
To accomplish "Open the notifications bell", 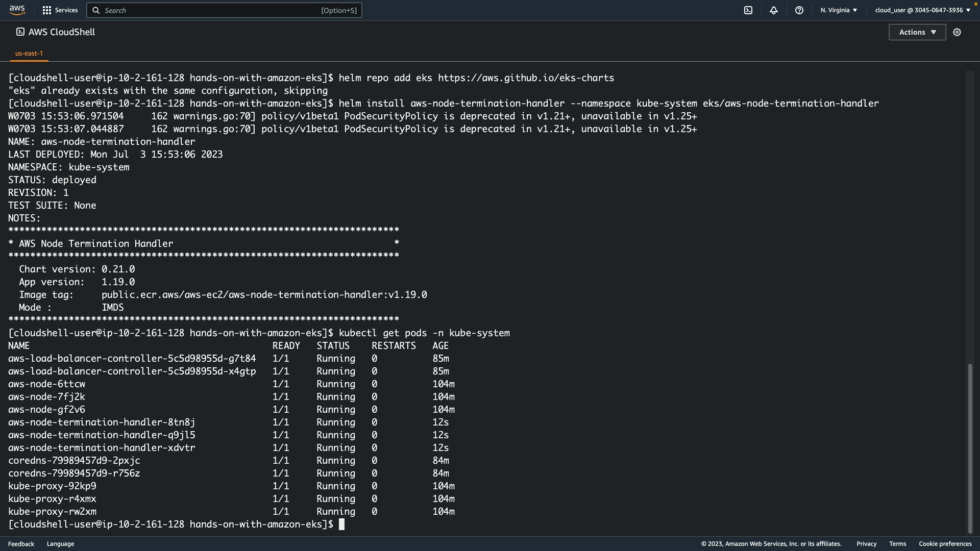I will coord(774,10).
